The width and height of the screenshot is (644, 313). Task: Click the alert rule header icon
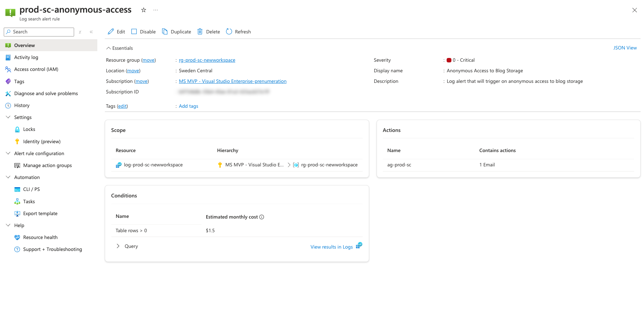pos(10,13)
